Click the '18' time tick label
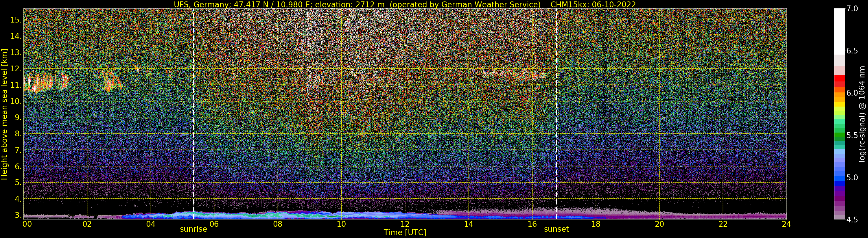Image resolution: width=868 pixels, height=238 pixels. pyautogui.click(x=596, y=224)
